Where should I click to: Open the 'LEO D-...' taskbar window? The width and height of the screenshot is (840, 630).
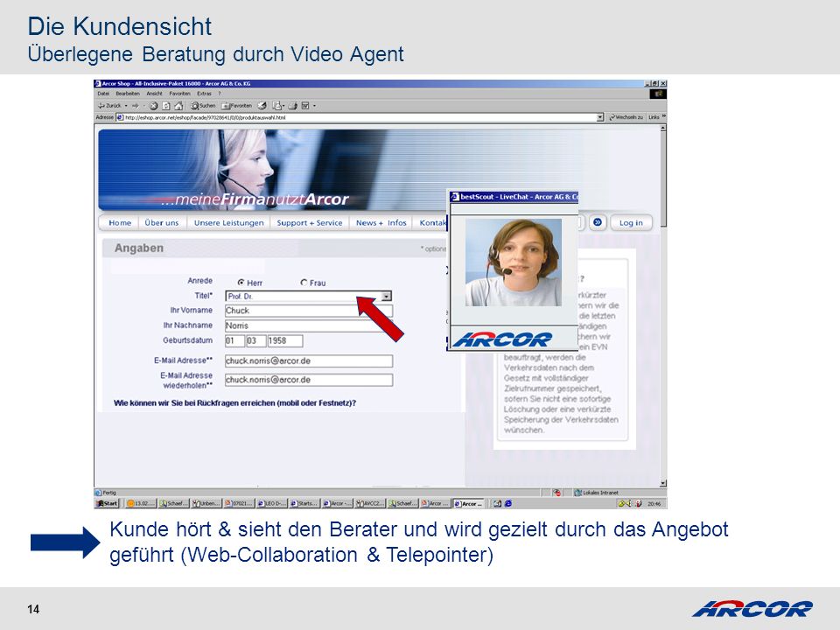271,503
